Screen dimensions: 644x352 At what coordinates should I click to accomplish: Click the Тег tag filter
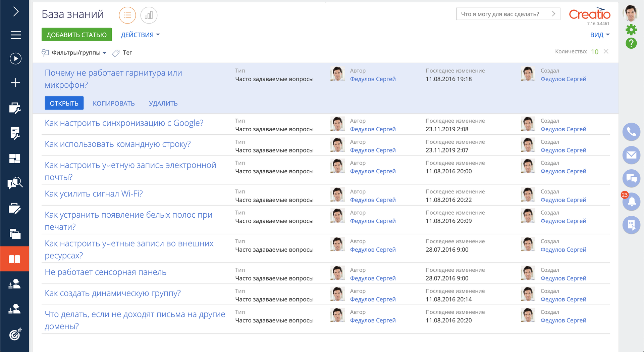coord(122,53)
